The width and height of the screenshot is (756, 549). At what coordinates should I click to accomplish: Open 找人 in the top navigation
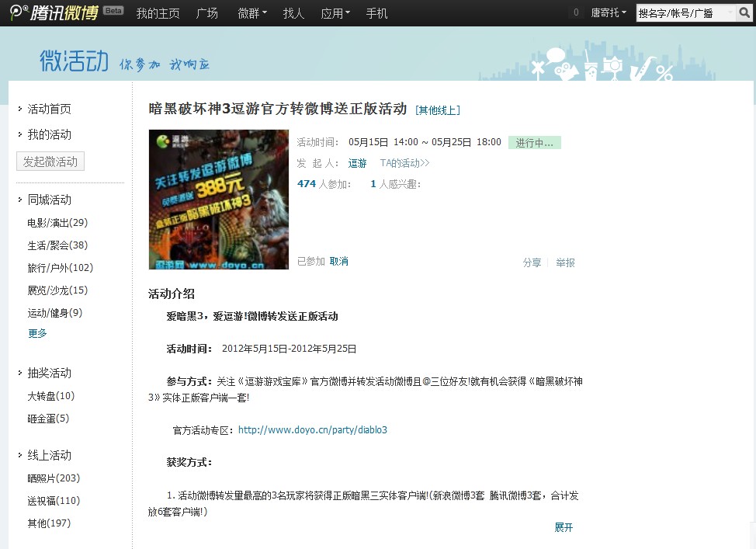(x=293, y=13)
